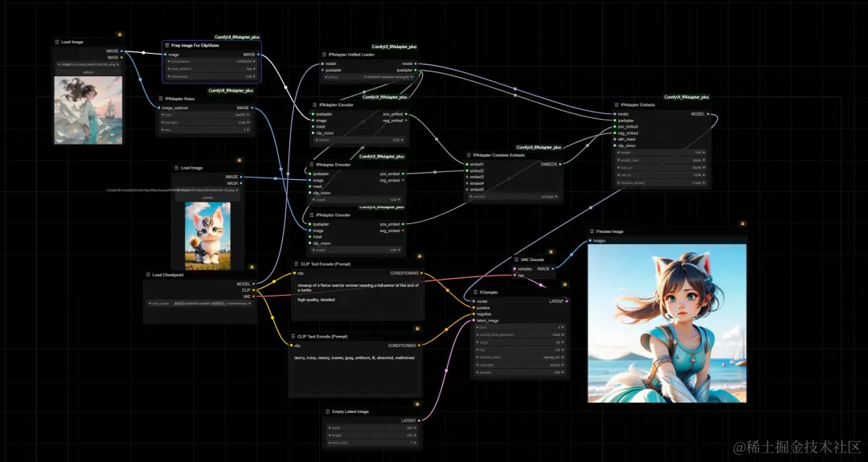This screenshot has height=462, width=868.
Task: Click the VAE Decode node menu icon
Action: tap(517, 260)
